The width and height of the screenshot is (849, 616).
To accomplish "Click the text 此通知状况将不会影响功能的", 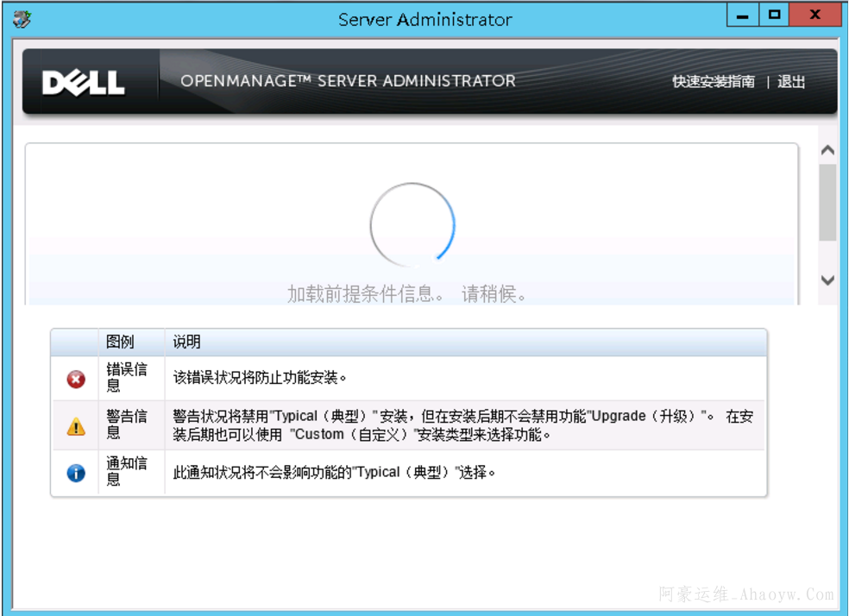I will tap(334, 473).
